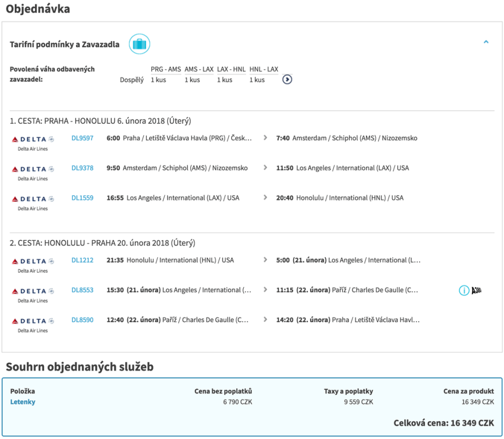Click the baggage allowance next arrow

point(287,79)
